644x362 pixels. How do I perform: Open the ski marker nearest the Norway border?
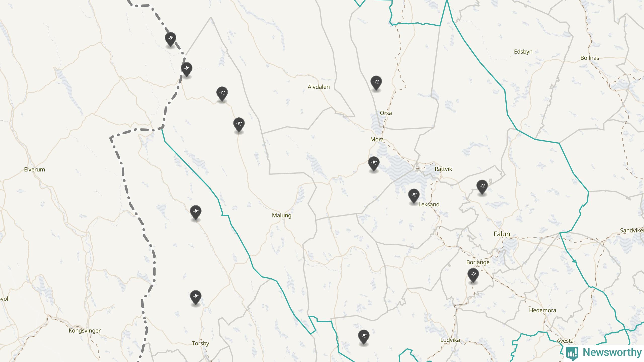[x=187, y=69]
